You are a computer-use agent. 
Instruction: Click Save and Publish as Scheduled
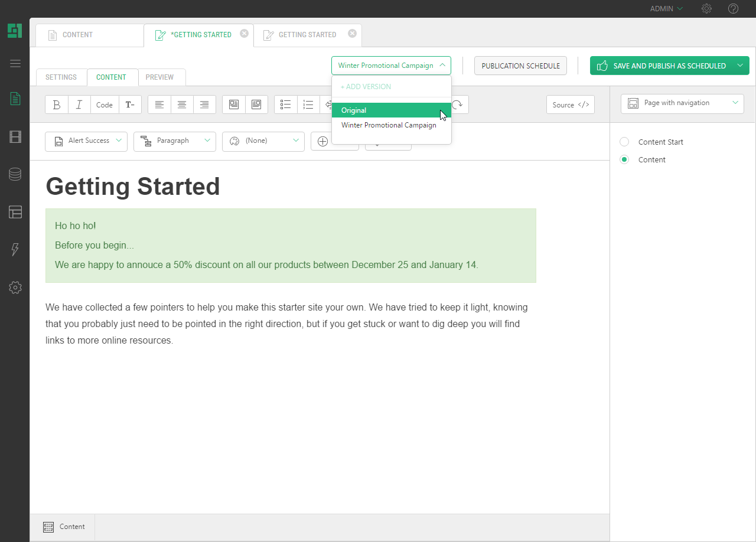click(x=661, y=66)
